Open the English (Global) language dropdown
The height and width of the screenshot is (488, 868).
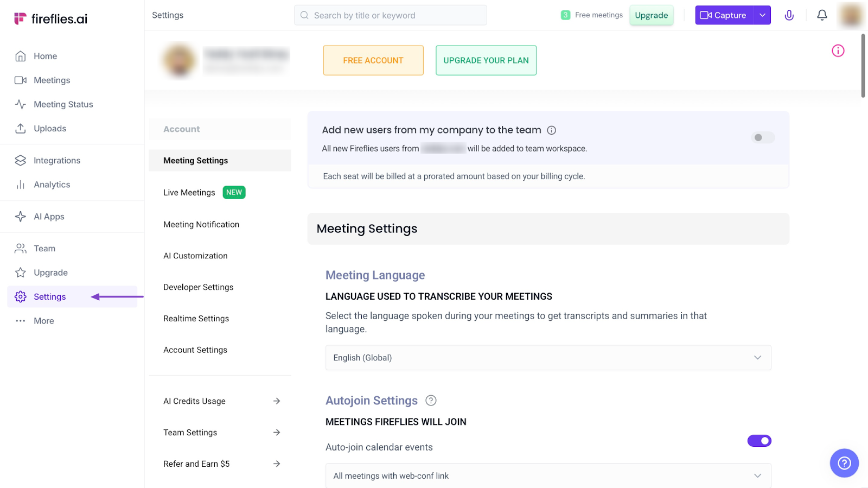point(548,358)
